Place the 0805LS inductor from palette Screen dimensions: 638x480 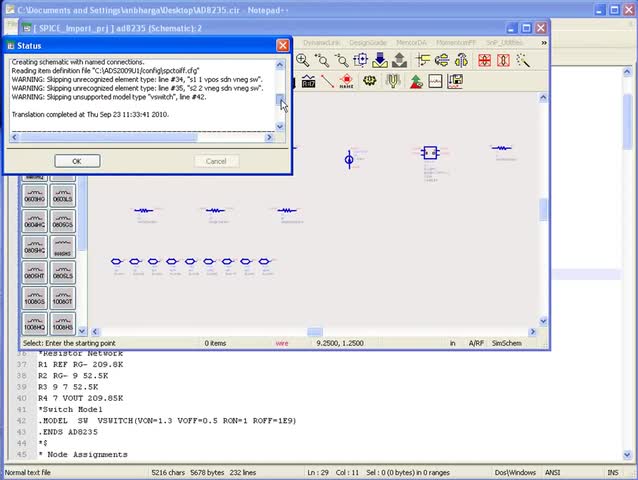[63, 272]
